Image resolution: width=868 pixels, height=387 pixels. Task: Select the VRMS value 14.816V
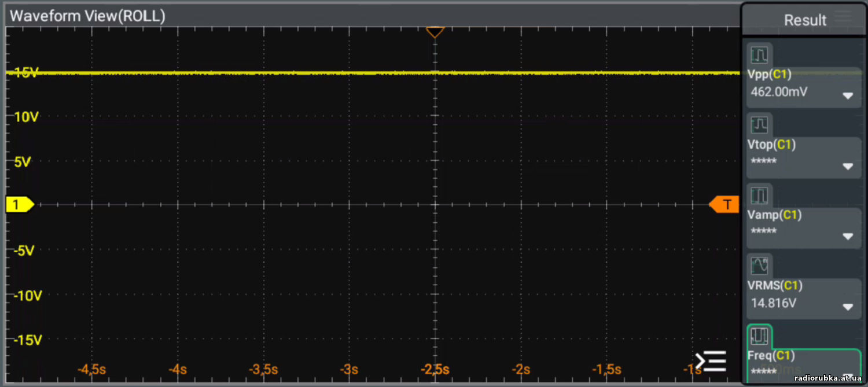coord(774,303)
